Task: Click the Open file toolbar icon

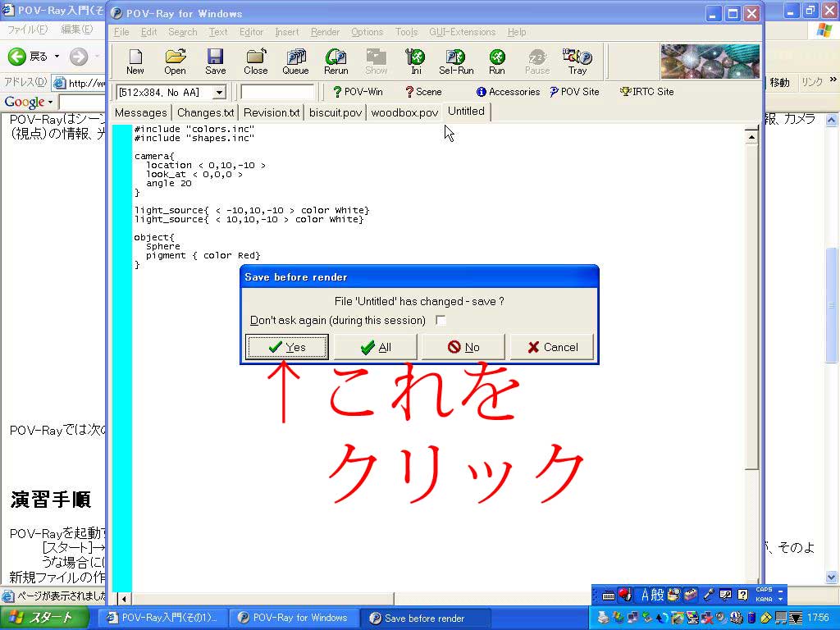Action: click(x=176, y=61)
